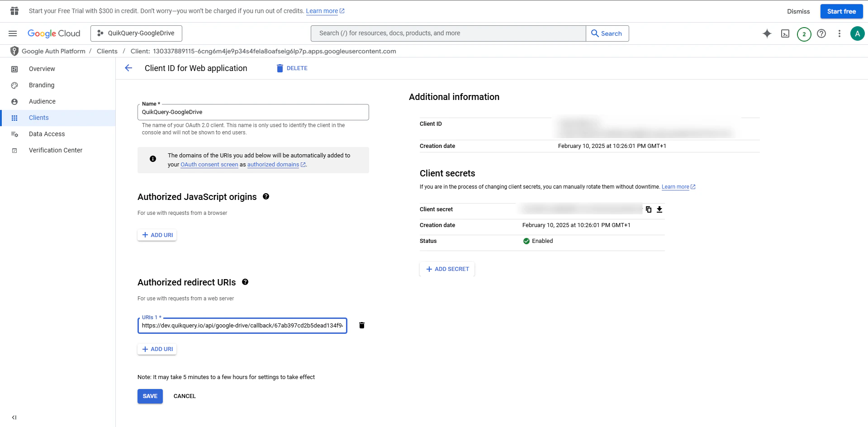Viewport: 868px width, 427px height.
Task: Click your account avatar
Action: pyautogui.click(x=858, y=33)
